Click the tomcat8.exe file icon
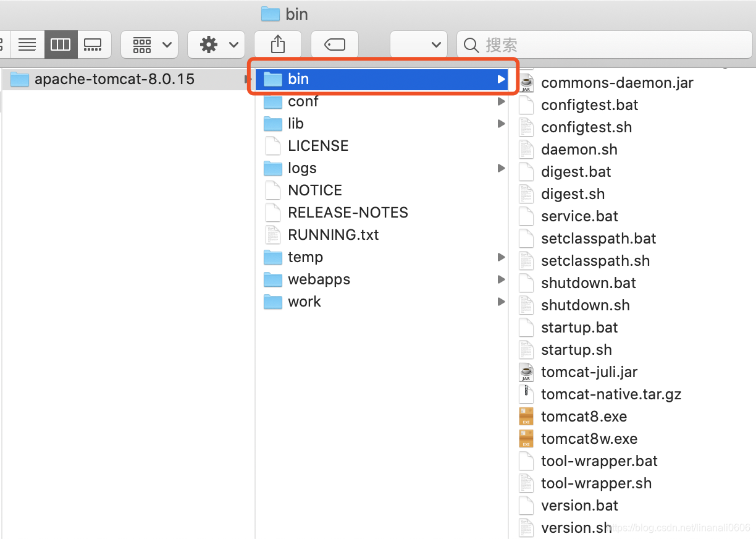 pos(526,417)
